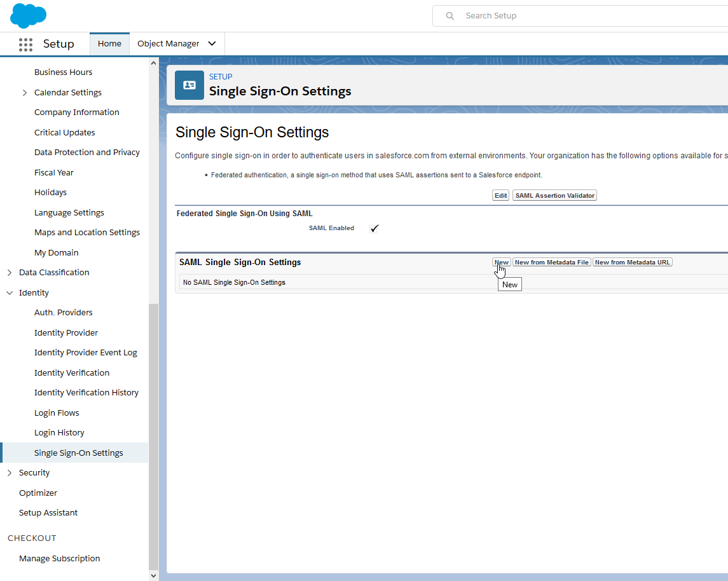Expand the Data Classification section

point(10,273)
